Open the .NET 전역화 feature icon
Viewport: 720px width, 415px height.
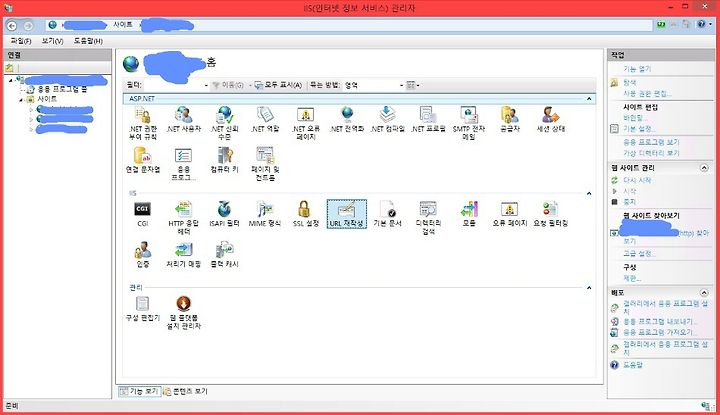pos(347,119)
